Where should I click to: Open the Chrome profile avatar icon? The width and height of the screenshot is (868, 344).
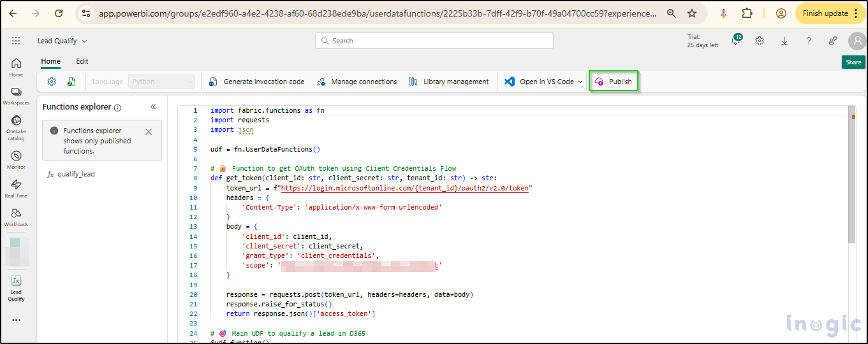point(781,13)
